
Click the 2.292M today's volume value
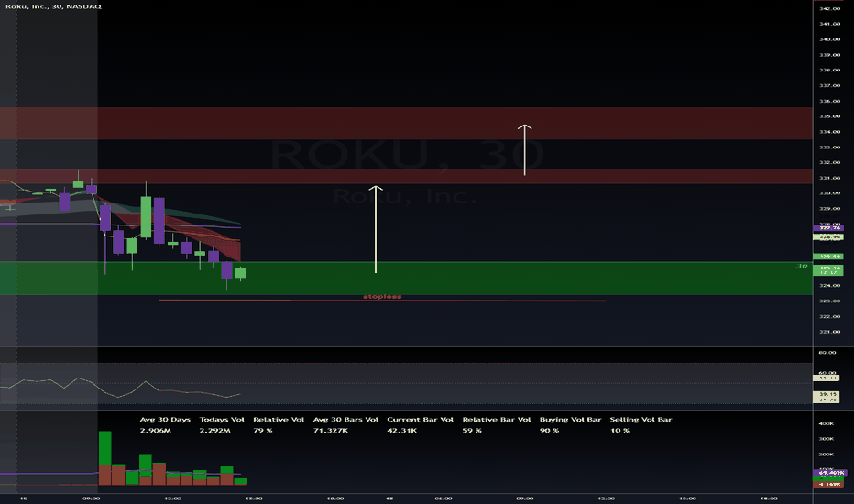pos(214,431)
